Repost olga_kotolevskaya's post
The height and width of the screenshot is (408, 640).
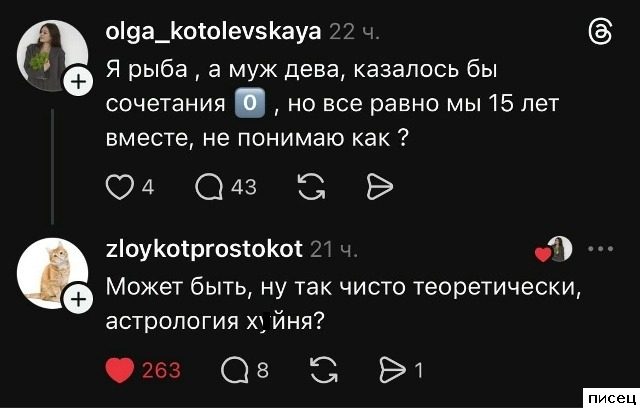coord(311,186)
